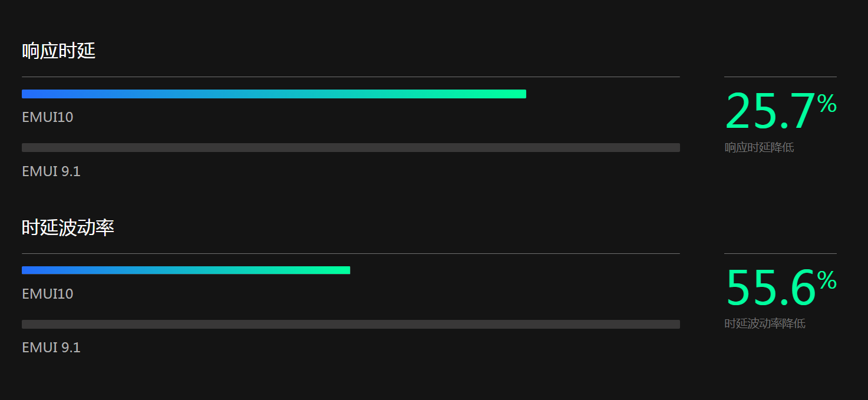Click the percent sign beside 25.7
868x400 pixels.
pyautogui.click(x=827, y=104)
